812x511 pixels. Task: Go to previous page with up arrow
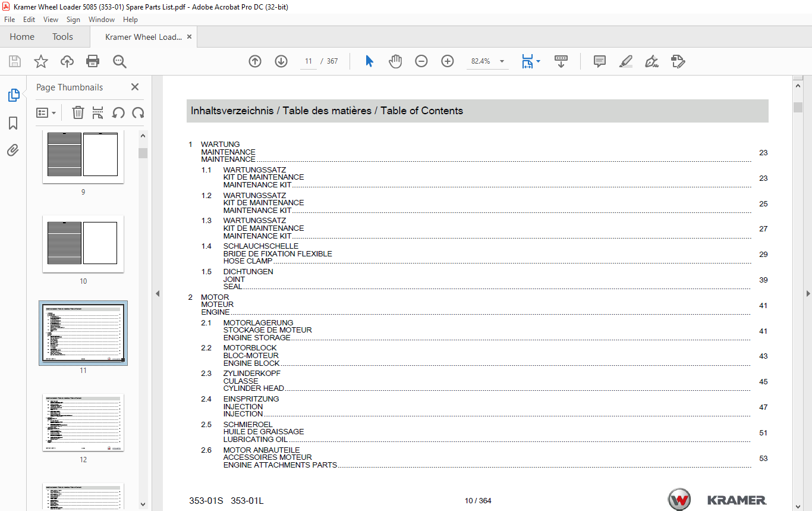[x=255, y=61]
